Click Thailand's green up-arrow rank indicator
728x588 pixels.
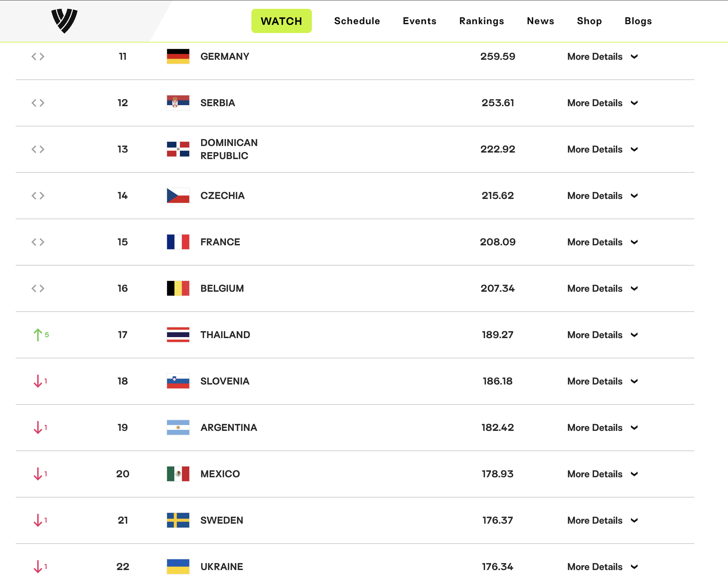pos(41,335)
